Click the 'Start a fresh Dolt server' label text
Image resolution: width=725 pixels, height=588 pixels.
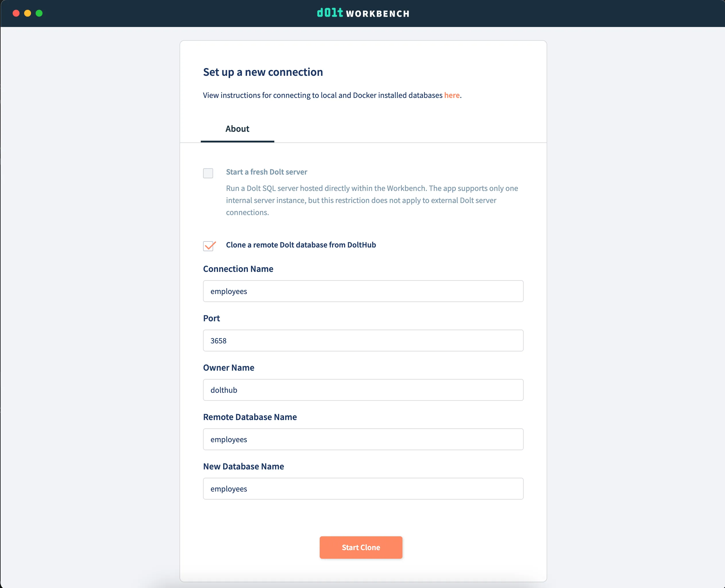tap(266, 172)
